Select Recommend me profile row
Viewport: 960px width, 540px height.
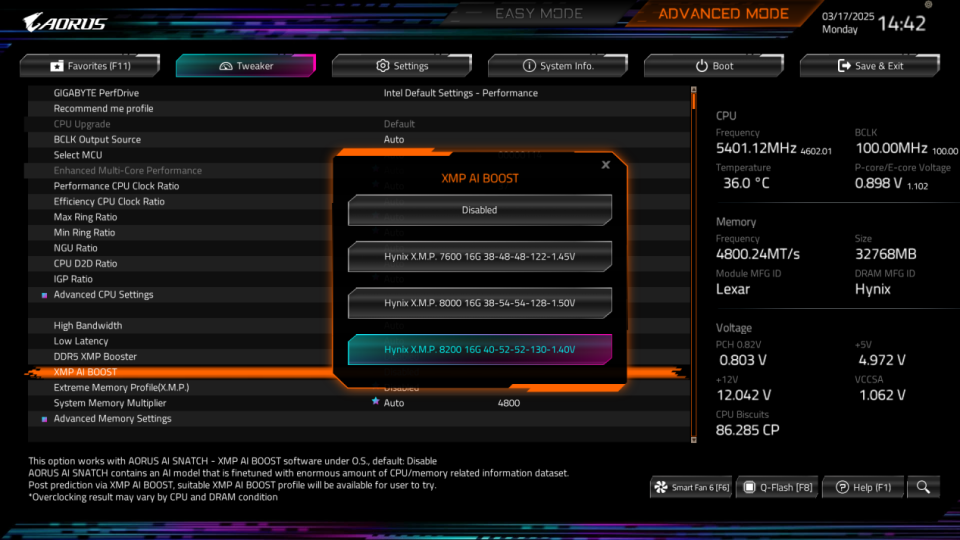click(x=359, y=108)
